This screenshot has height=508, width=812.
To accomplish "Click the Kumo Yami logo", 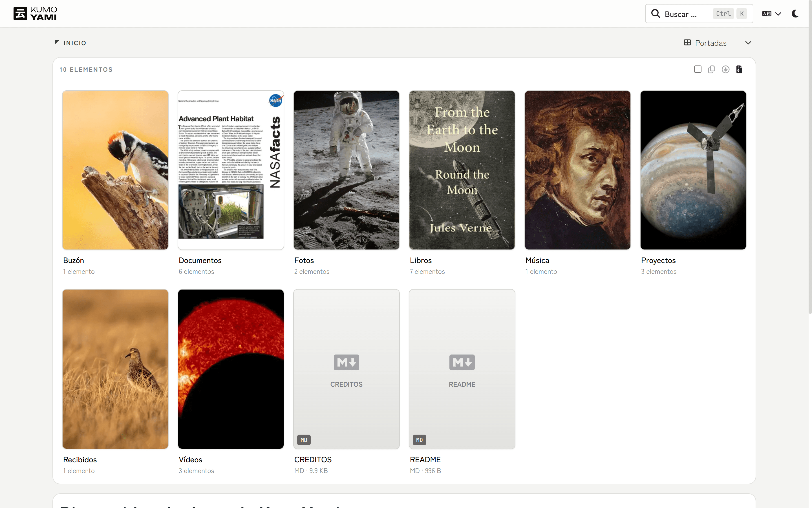I will (x=35, y=14).
